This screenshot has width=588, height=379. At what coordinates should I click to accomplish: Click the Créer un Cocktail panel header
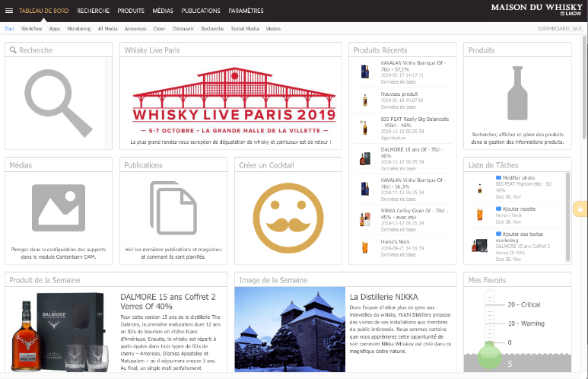pyautogui.click(x=288, y=165)
